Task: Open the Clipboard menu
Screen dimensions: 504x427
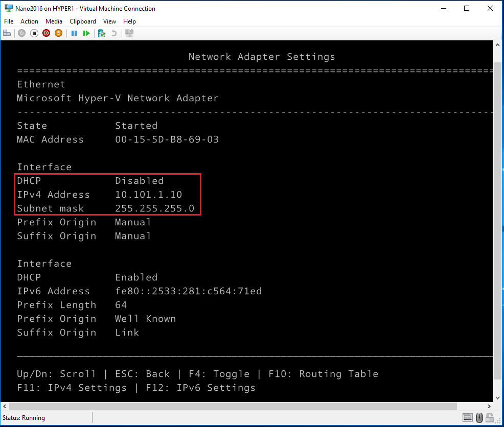Action: [83, 21]
